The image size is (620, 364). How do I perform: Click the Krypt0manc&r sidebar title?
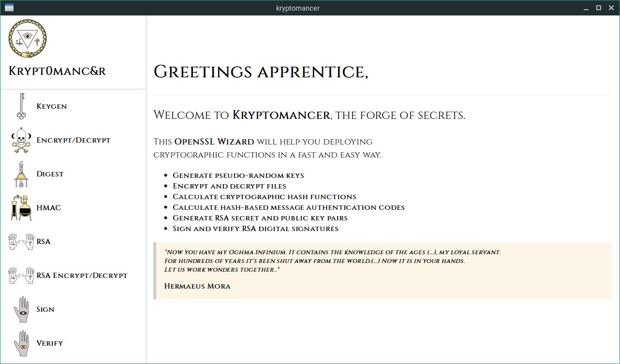point(57,72)
